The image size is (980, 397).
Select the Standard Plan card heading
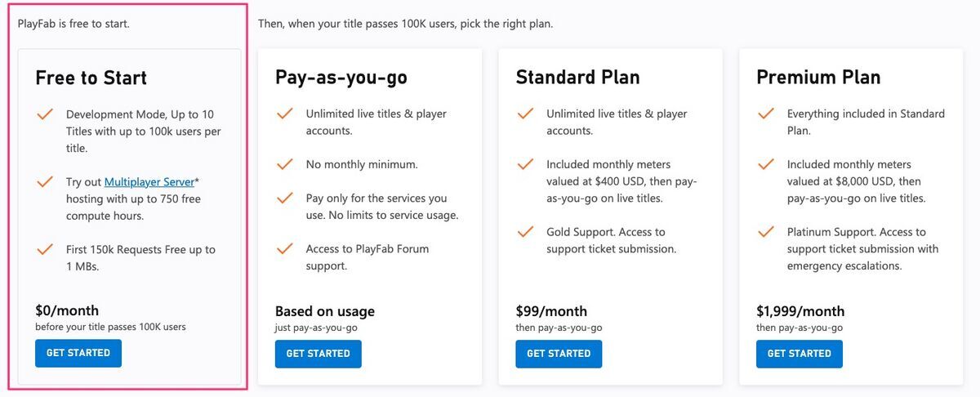pos(578,78)
